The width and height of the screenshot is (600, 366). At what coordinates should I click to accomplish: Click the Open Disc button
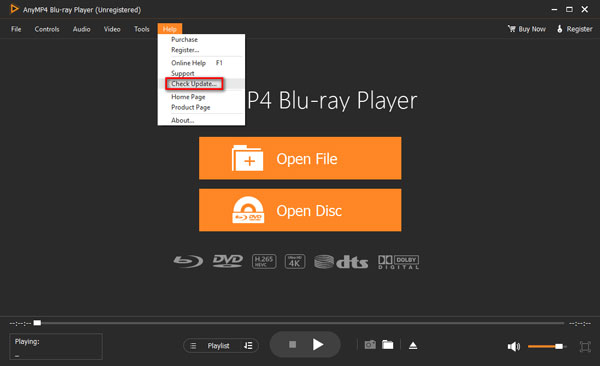300,210
